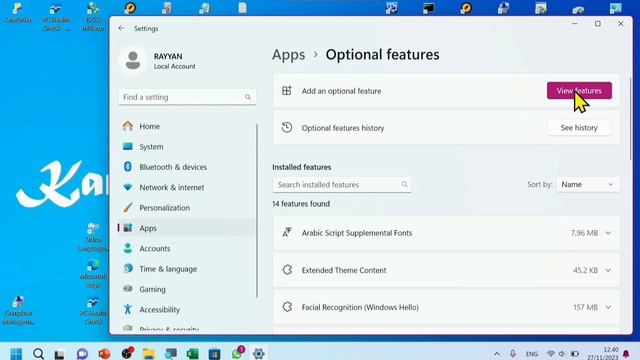Select the Apps category in the sidebar
Image resolution: width=640 pixels, height=360 pixels.
point(187,228)
